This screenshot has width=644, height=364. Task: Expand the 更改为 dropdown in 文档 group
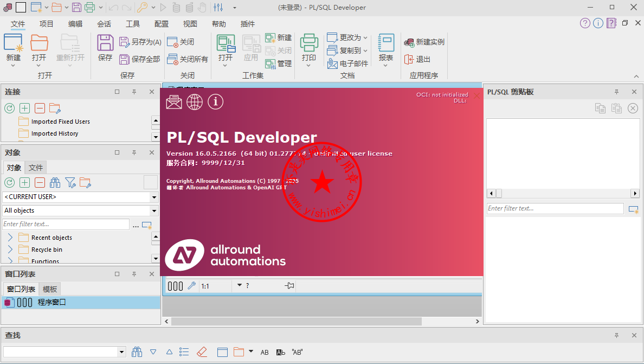[x=365, y=38]
